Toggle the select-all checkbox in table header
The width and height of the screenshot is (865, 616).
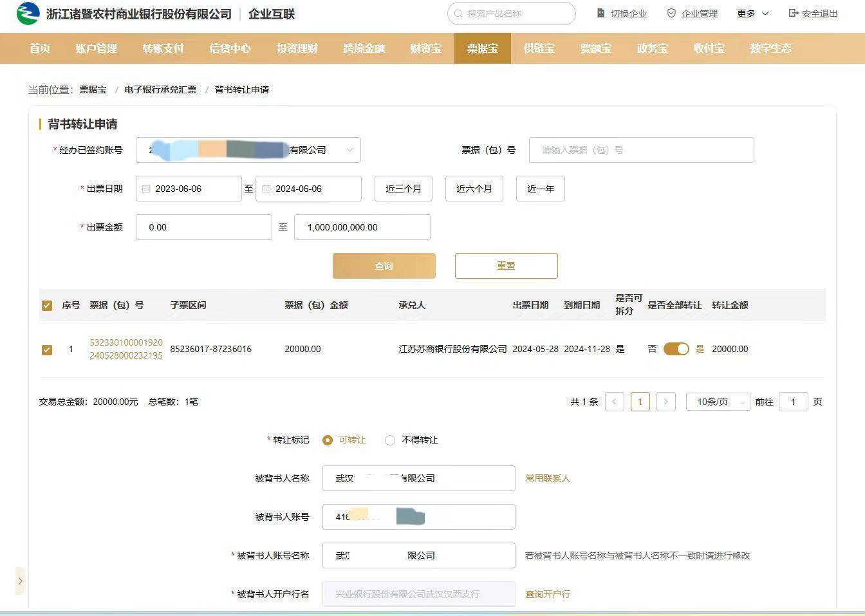point(46,305)
